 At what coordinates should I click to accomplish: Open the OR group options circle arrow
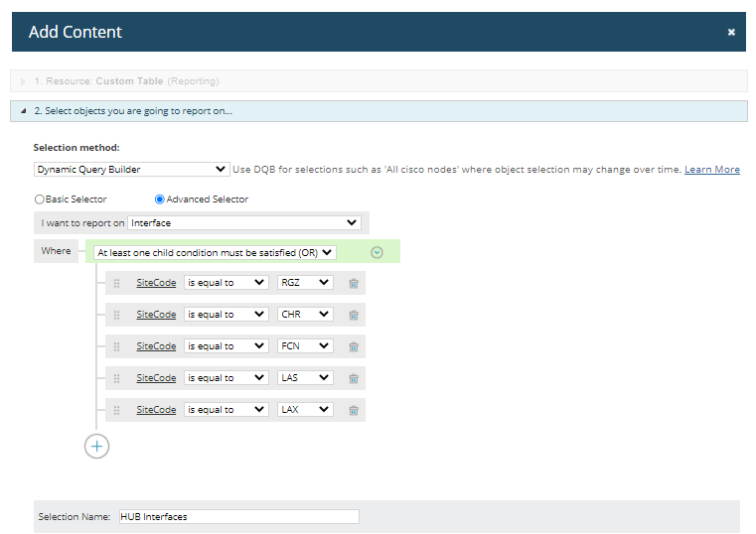(378, 252)
